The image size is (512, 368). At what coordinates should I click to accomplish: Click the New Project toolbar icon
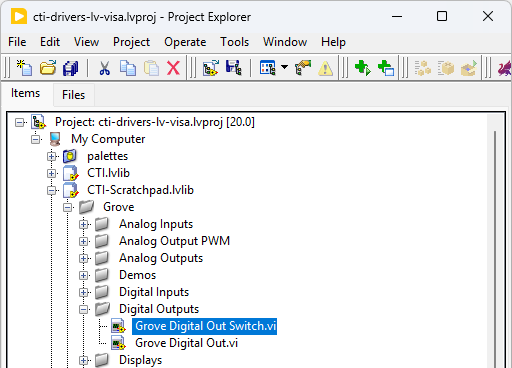click(x=24, y=68)
